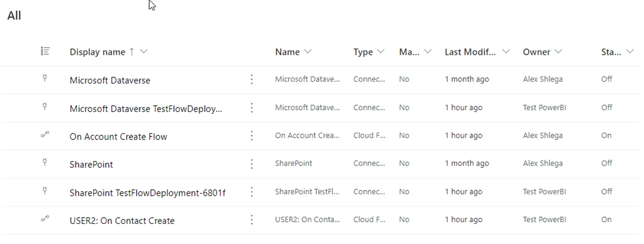
Task: Click flow icon beside USER2: On Contact Create
Action: [x=45, y=219]
